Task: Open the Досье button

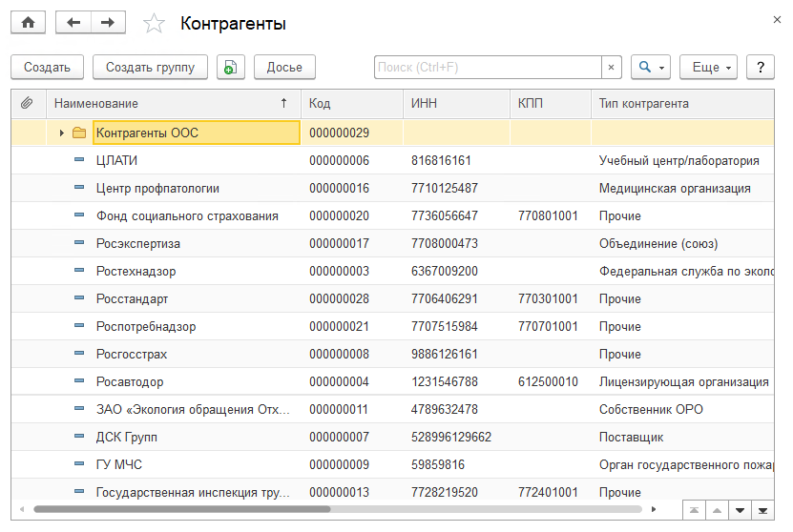Action: pos(284,67)
